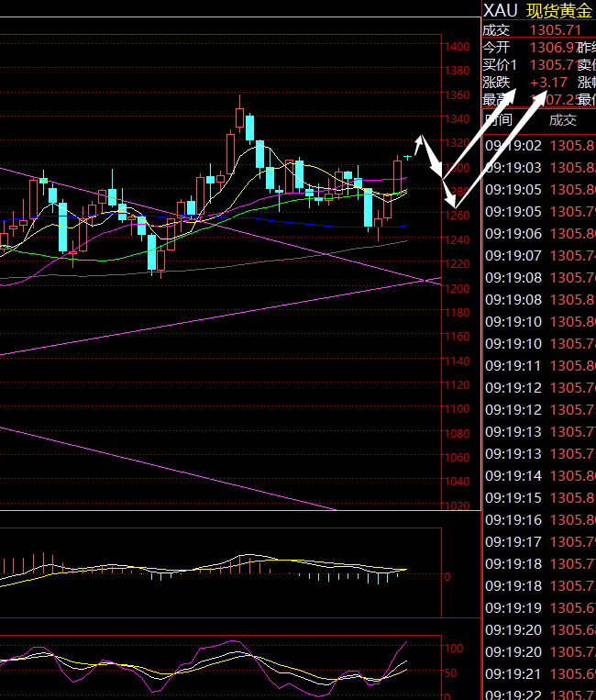Screen dimensions: 596x700
Task: Click the 09:19:21 tick entry
Action: click(539, 673)
